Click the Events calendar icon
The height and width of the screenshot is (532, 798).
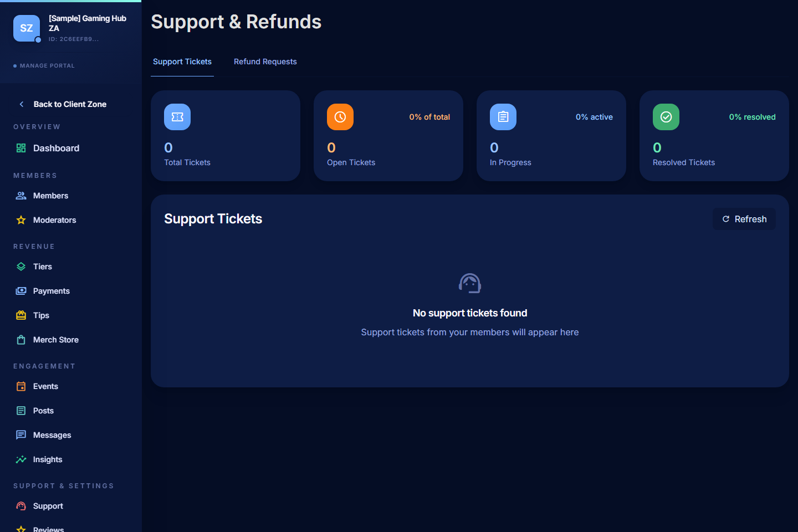pos(21,386)
